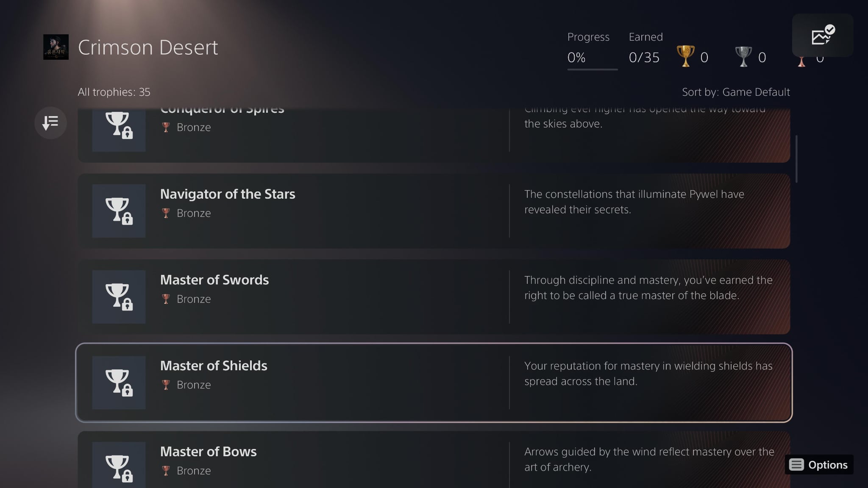868x488 pixels.
Task: Click the Crimson Desert title text
Action: (x=147, y=47)
